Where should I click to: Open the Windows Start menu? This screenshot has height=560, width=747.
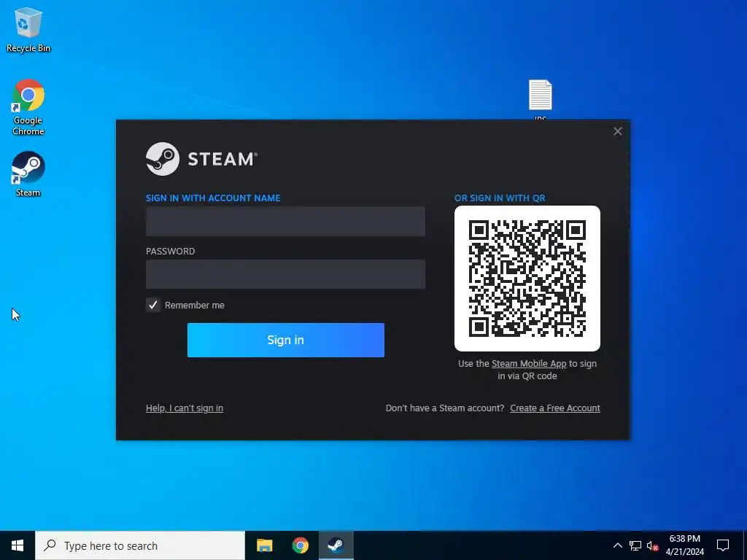coord(18,545)
